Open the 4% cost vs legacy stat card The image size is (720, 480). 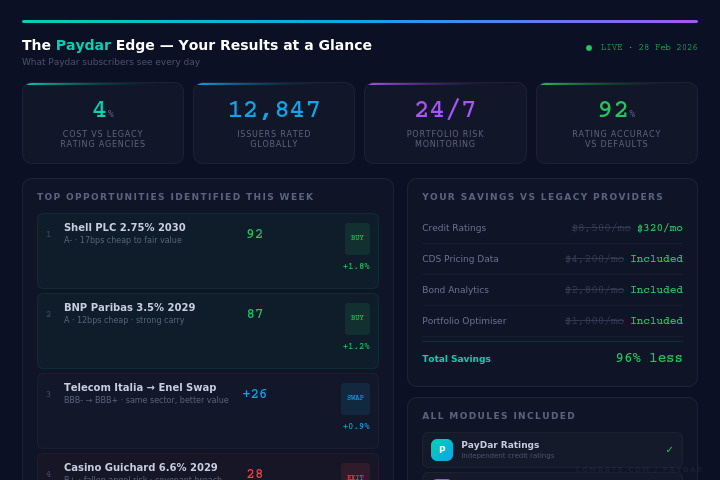point(103,123)
